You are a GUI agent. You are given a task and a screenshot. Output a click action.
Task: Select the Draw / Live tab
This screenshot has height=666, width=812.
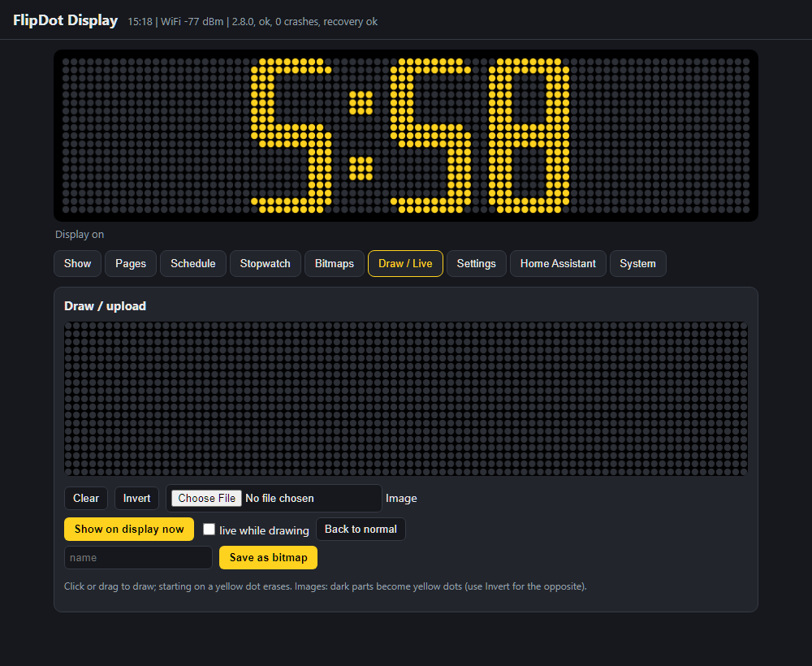[405, 264]
